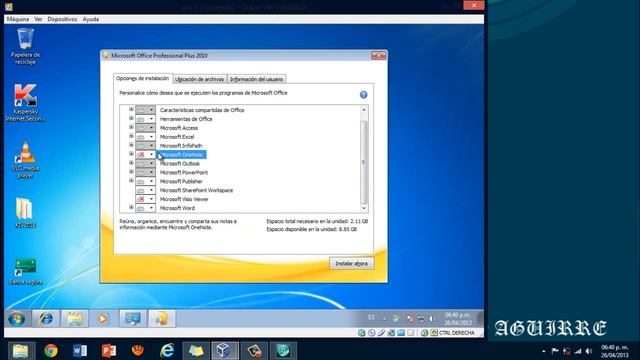The height and width of the screenshot is (360, 640).
Task: Select Microsoft SharePoint Workspace row
Action: [x=196, y=190]
